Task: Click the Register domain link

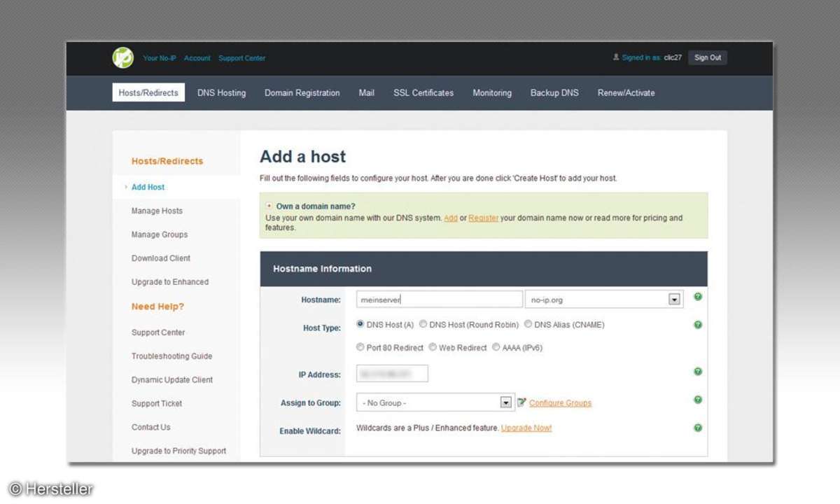Action: click(484, 218)
